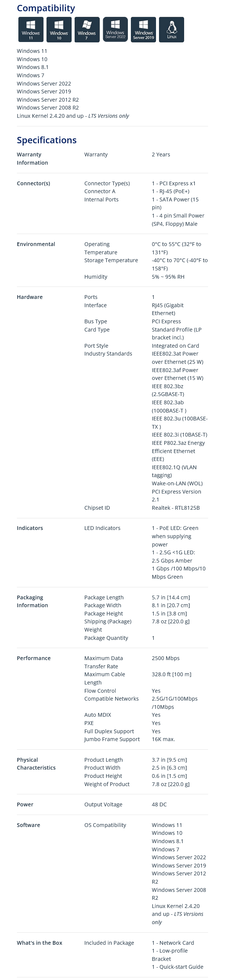
Task: Click the Environmental row label
Action: click(36, 244)
